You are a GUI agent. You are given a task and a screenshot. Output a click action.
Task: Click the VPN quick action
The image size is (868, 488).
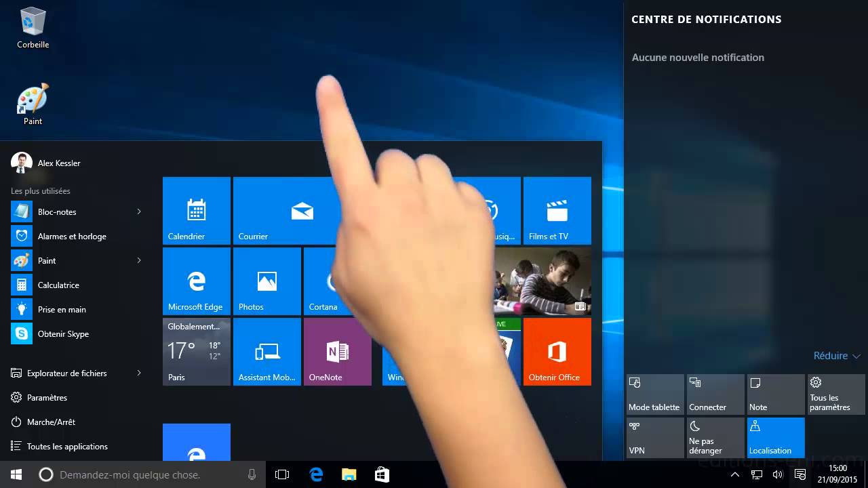[655, 438]
